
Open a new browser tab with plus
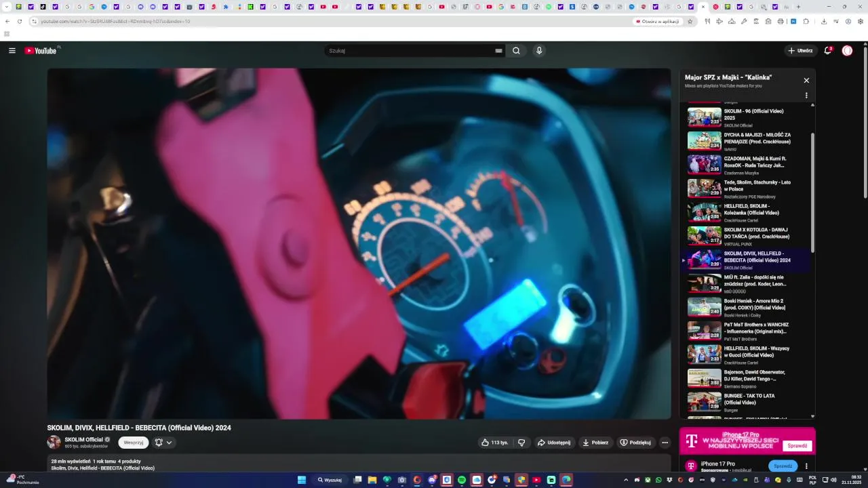pos(798,7)
